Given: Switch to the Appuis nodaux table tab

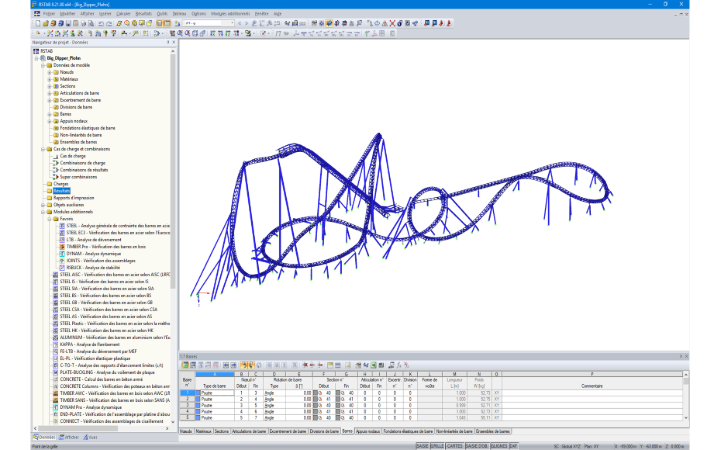Looking at the screenshot, I should (x=368, y=432).
